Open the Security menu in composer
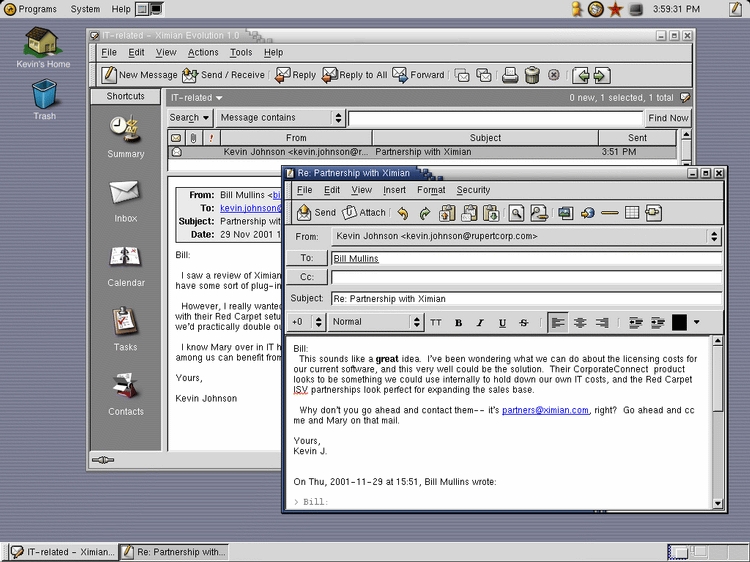Viewport: 750px width, 562px height. tap(473, 190)
